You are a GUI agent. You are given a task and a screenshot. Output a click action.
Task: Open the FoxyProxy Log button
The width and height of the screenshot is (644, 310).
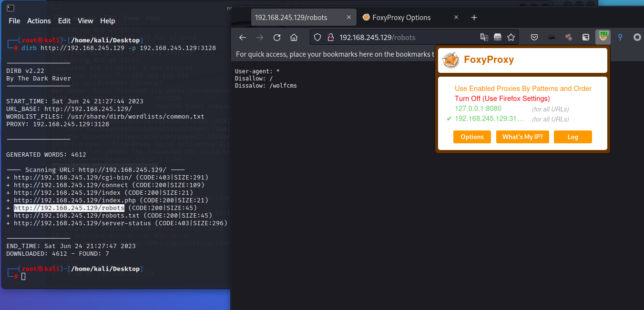point(573,137)
